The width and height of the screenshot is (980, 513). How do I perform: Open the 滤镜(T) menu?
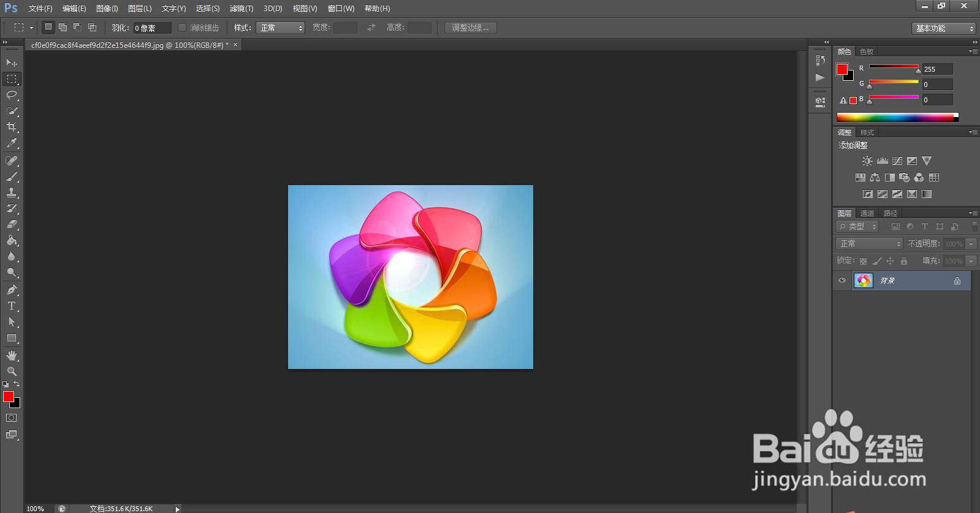241,9
